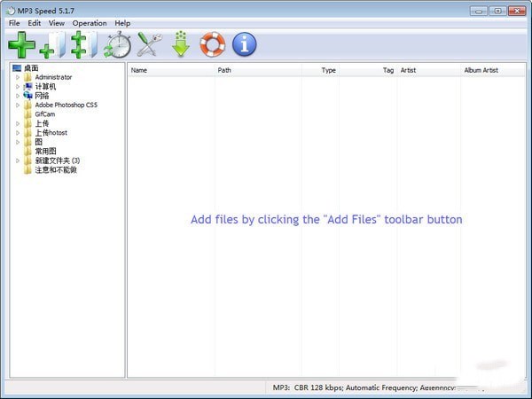Viewport: 532px width, 399px height.
Task: Select the 常用图 folder
Action: 46,152
